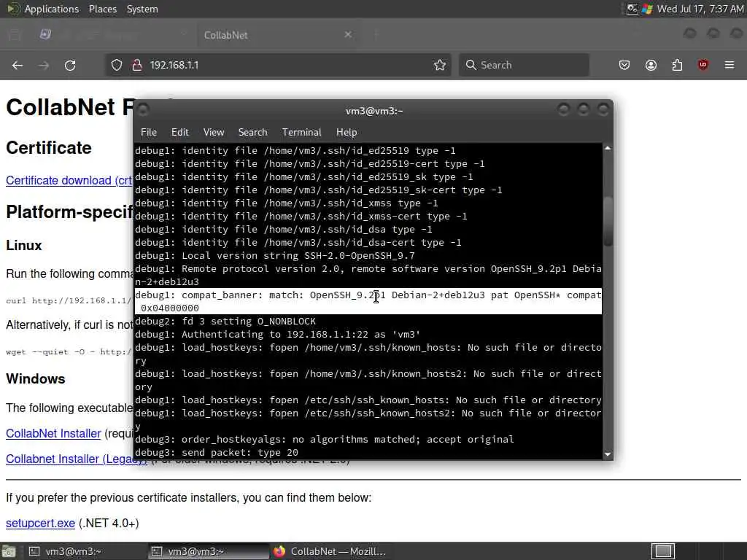Open the terminal Search menu

252,133
